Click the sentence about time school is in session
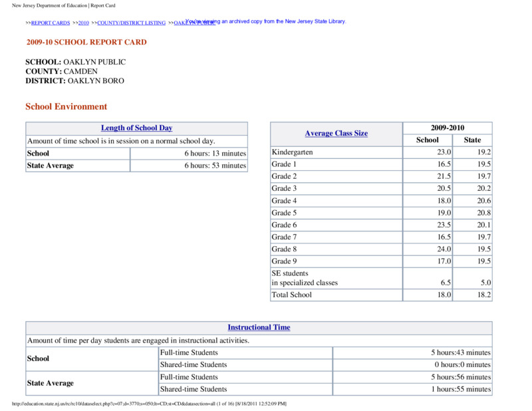 pyautogui.click(x=121, y=141)
